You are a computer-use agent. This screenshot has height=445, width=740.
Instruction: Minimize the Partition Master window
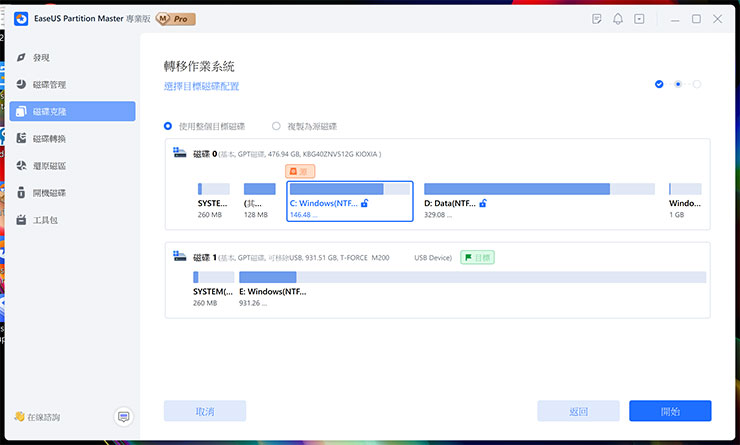pyautogui.click(x=675, y=19)
